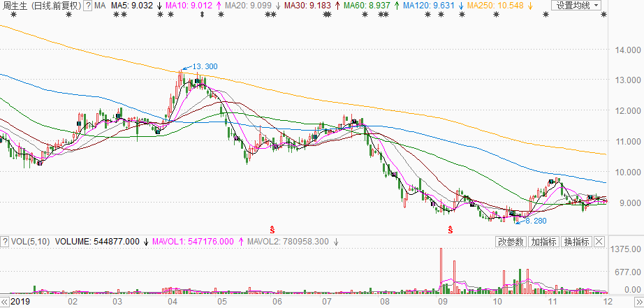Click the red S marker below June
Image resolution: width=644 pixels, height=308 pixels.
[x=272, y=228]
